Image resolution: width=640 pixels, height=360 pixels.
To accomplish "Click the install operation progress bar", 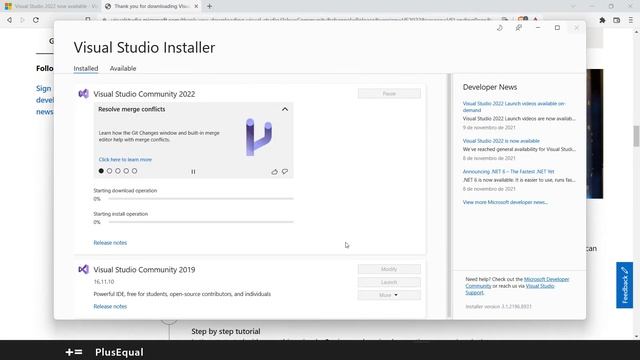I will tap(201, 222).
